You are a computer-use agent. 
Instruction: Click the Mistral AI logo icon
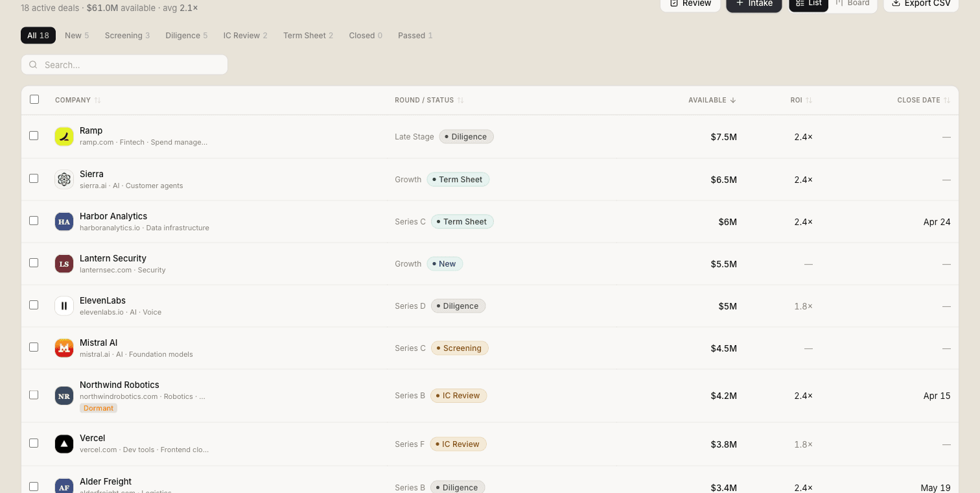point(64,348)
